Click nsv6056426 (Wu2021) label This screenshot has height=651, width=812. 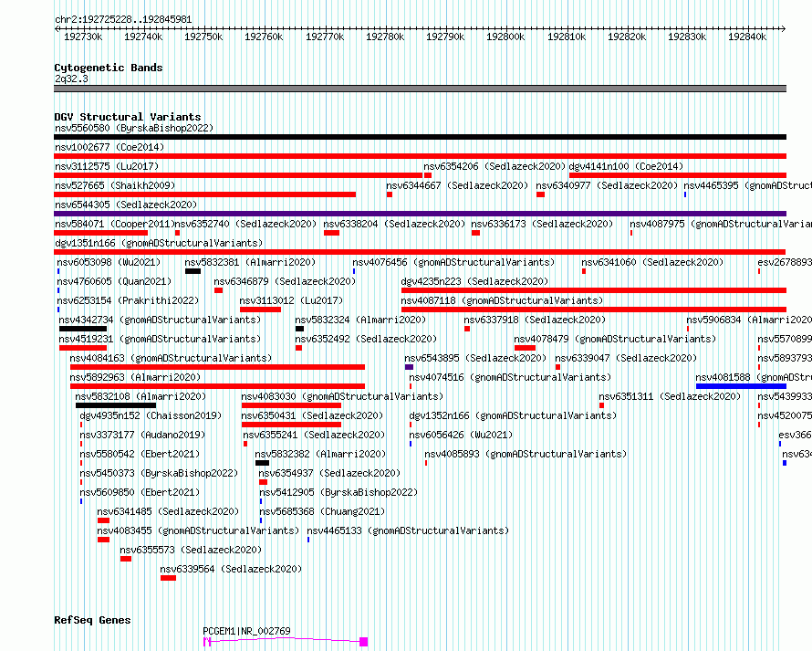click(461, 435)
